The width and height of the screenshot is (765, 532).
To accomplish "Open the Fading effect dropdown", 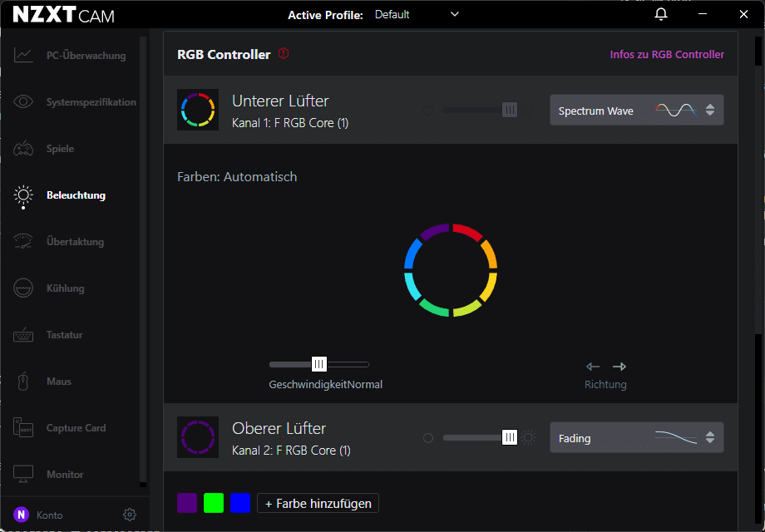I will [636, 438].
